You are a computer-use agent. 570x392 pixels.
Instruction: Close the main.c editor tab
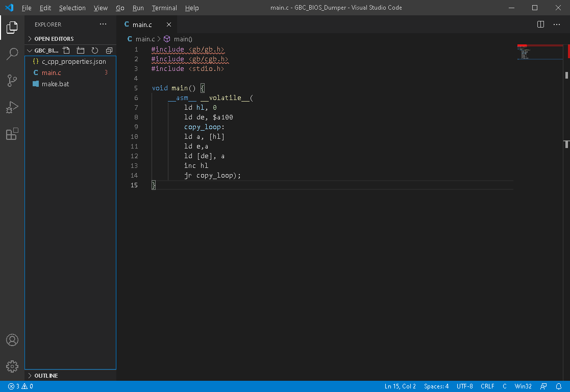169,24
